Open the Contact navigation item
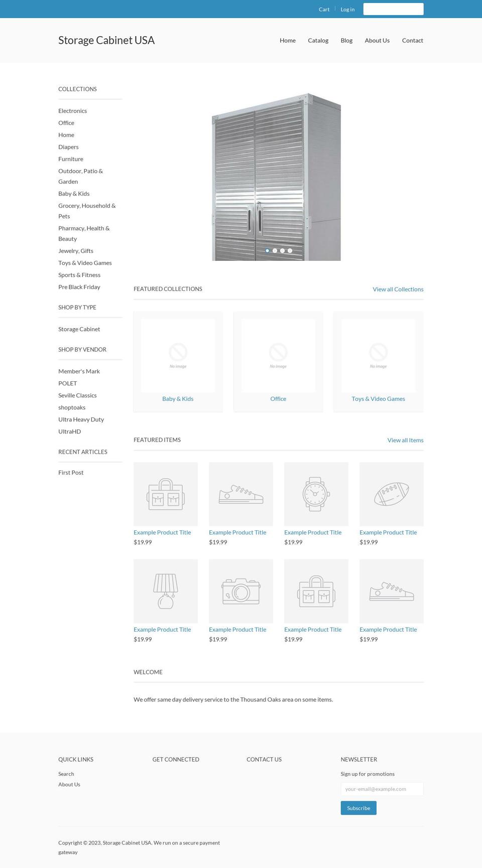 pos(412,41)
